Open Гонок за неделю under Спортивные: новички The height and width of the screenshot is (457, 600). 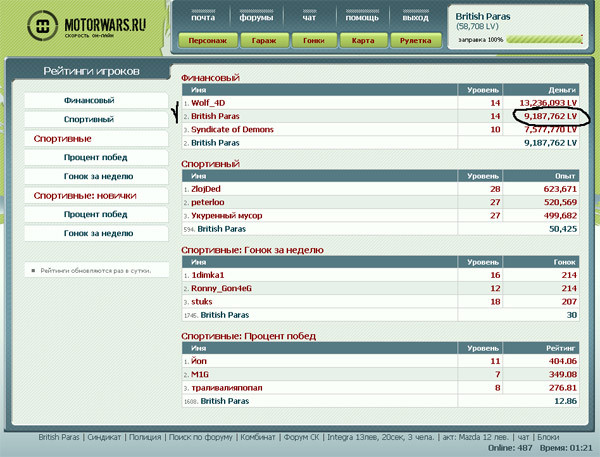click(x=98, y=233)
